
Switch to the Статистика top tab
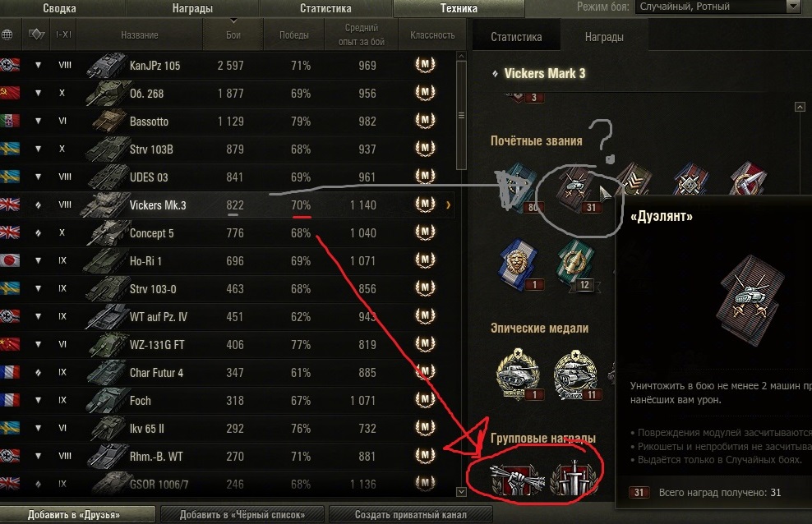tap(325, 8)
